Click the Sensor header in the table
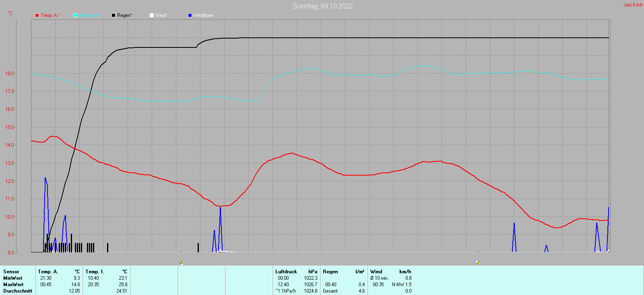644x295 pixels. (x=11, y=272)
